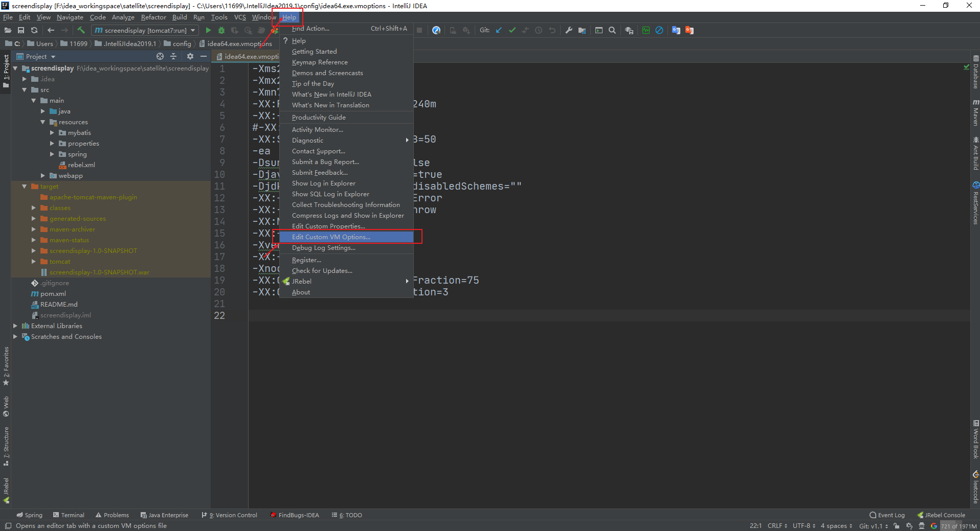Start debugging with the green bug icon
This screenshot has height=531, width=980.
[221, 30]
